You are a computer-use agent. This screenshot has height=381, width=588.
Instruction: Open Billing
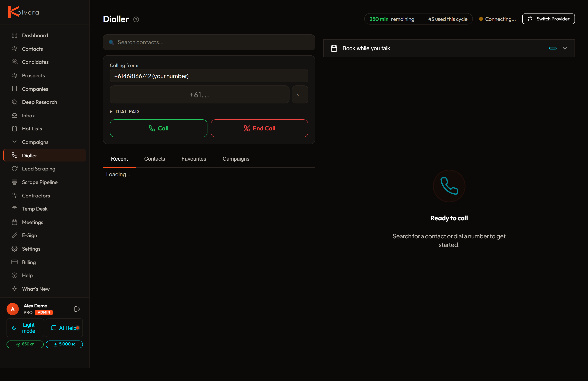coord(45,262)
